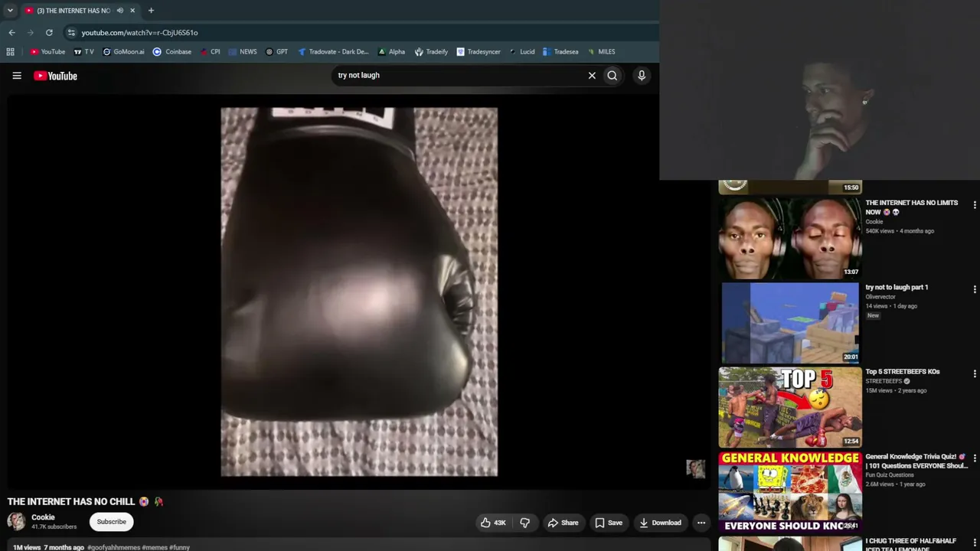The image size is (980, 551).
Task: Save the video to a playlist
Action: coord(609,523)
